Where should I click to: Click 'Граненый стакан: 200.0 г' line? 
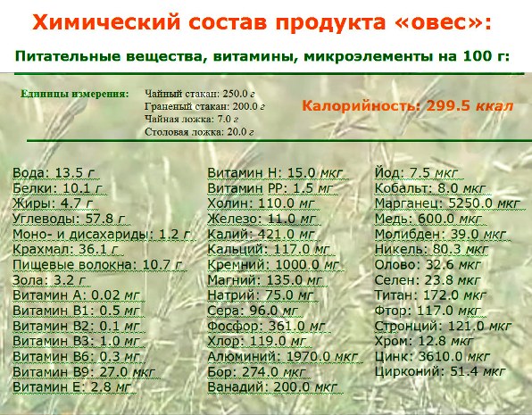click(204, 106)
